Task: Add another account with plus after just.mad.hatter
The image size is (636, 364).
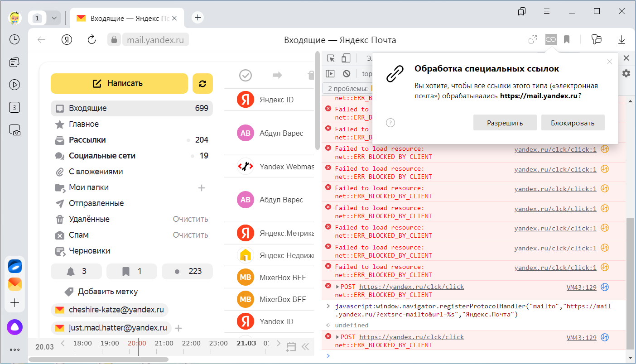Action: (x=178, y=328)
